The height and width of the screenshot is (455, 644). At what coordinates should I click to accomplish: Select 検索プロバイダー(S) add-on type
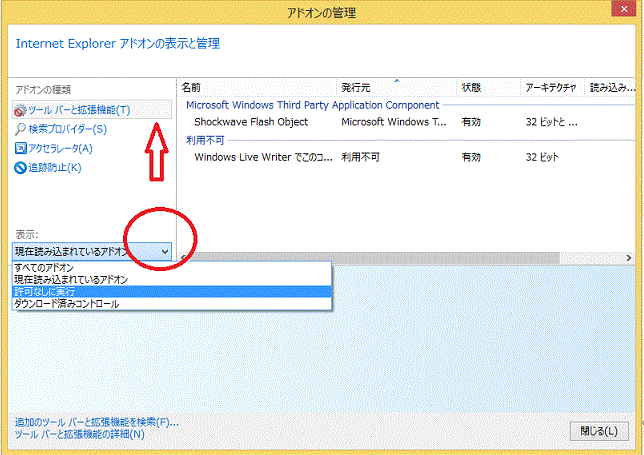[67, 129]
